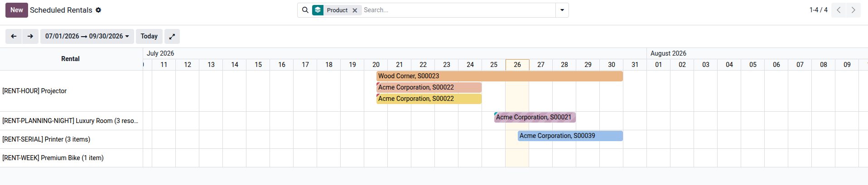
Task: Expand rows with the expand arrows icon
Action: (x=172, y=36)
